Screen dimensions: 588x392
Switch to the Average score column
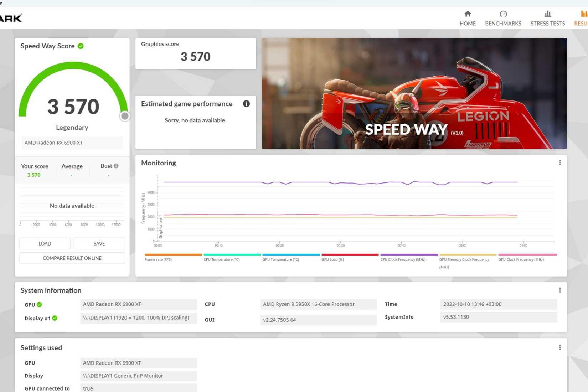click(72, 166)
